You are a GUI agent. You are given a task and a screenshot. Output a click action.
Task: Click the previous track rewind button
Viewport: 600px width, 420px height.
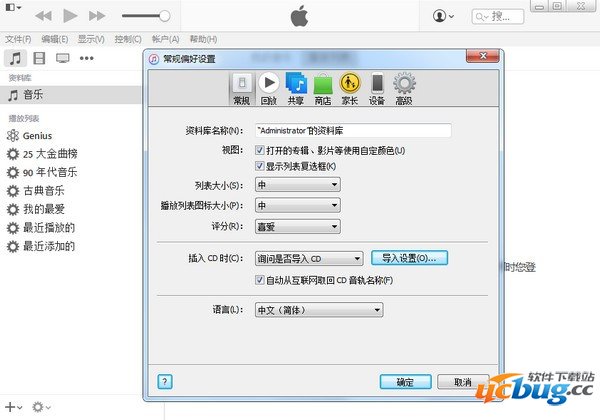pyautogui.click(x=43, y=16)
